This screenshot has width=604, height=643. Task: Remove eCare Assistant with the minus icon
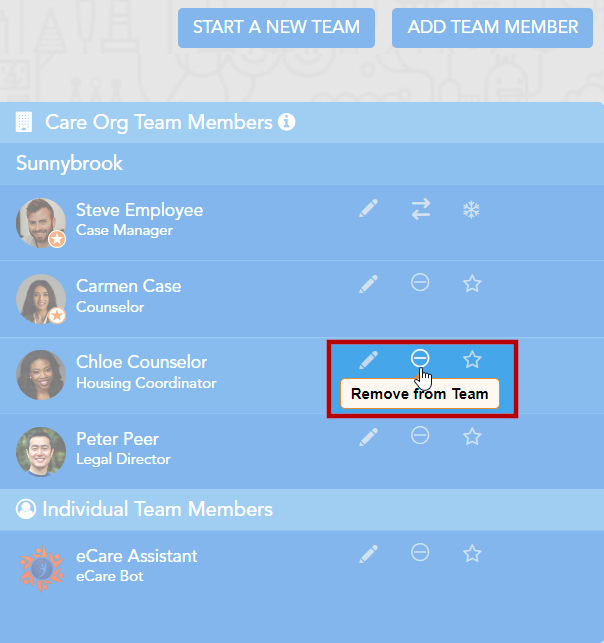click(421, 552)
